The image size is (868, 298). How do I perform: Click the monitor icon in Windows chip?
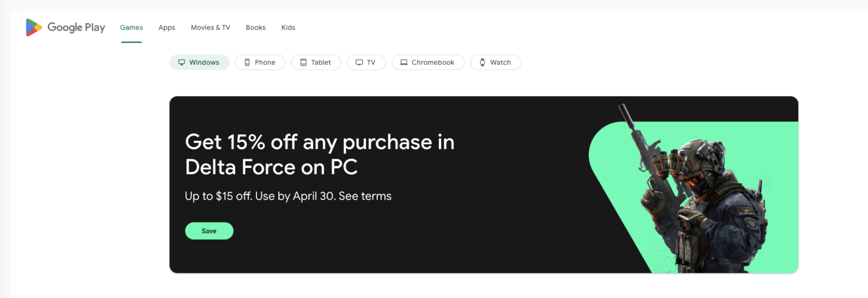pos(182,62)
